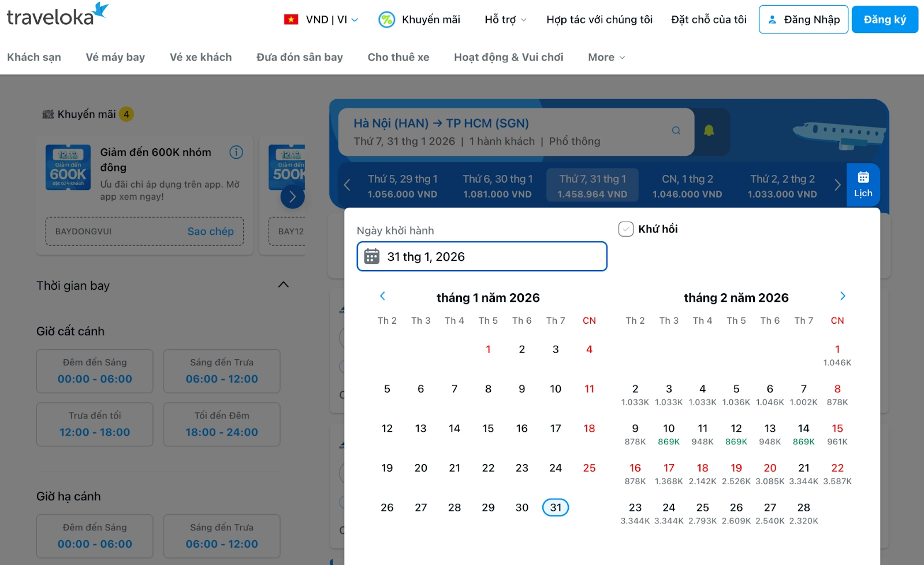Show later dates in price strip
This screenshot has height=565, width=924.
click(837, 185)
